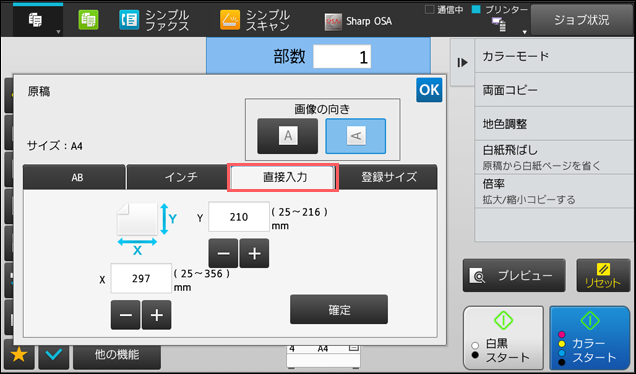Select the green simple copy icon

tap(88, 20)
